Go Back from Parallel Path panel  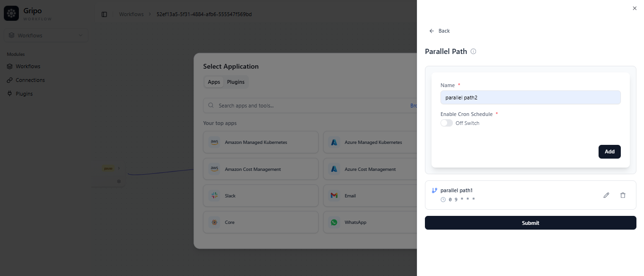(439, 31)
